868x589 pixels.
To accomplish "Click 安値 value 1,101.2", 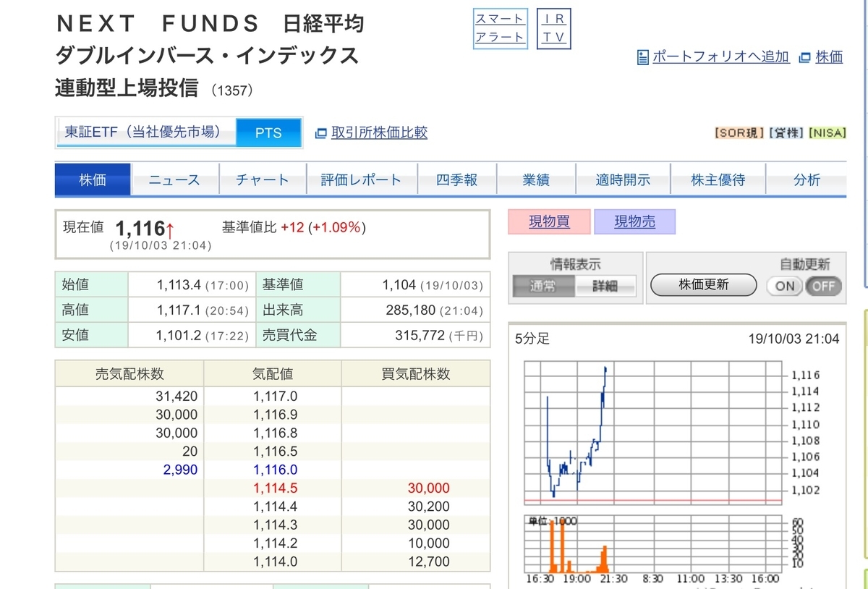I will pos(179,336).
